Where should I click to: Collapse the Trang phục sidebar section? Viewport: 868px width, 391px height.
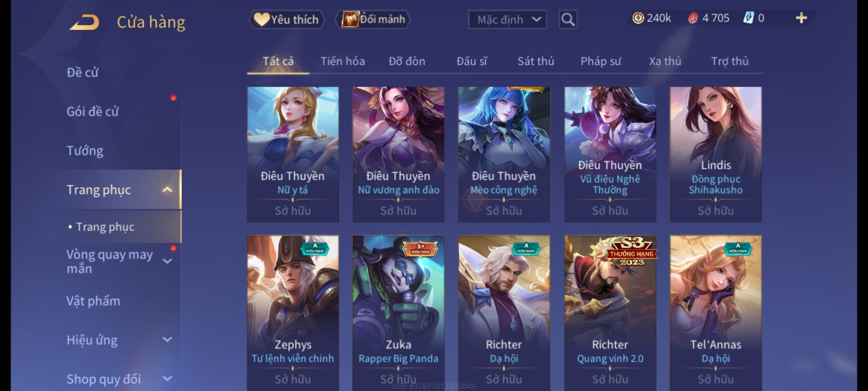167,189
